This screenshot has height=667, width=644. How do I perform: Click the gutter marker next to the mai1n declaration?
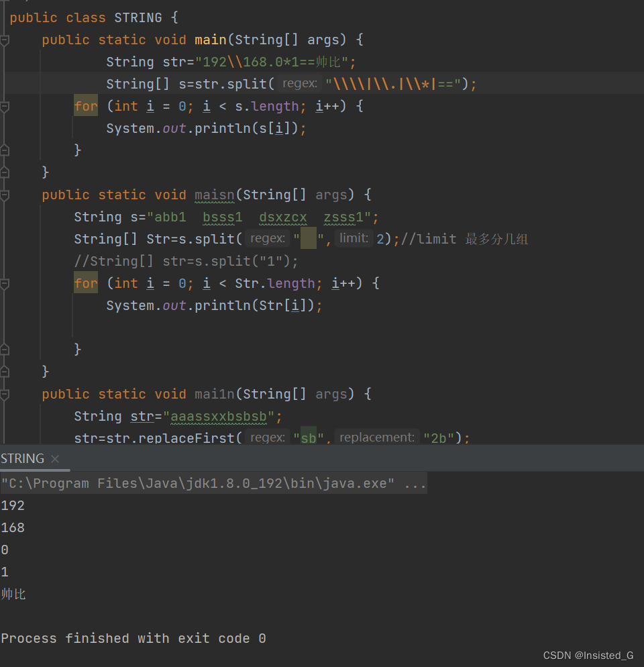click(x=5, y=394)
